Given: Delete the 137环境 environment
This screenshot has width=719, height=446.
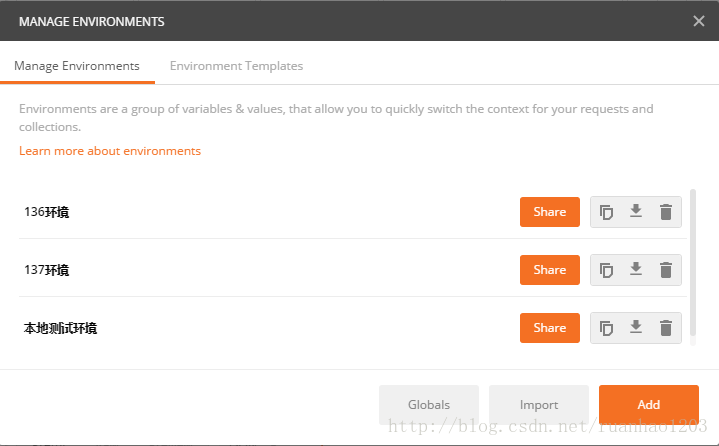Looking at the screenshot, I should coord(666,270).
